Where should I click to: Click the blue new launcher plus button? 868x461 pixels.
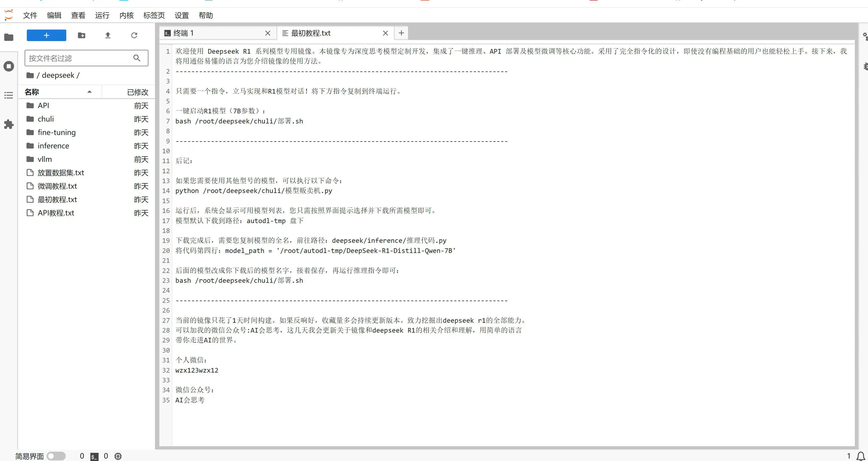(47, 35)
